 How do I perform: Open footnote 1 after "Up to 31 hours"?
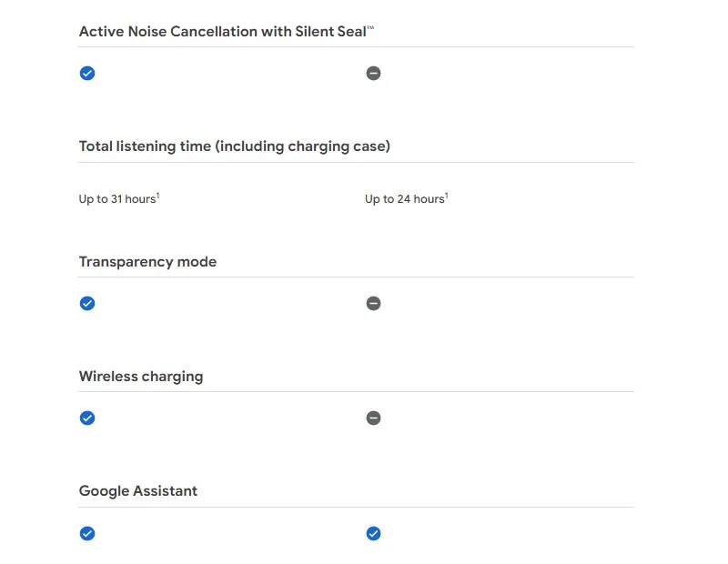[x=158, y=196]
